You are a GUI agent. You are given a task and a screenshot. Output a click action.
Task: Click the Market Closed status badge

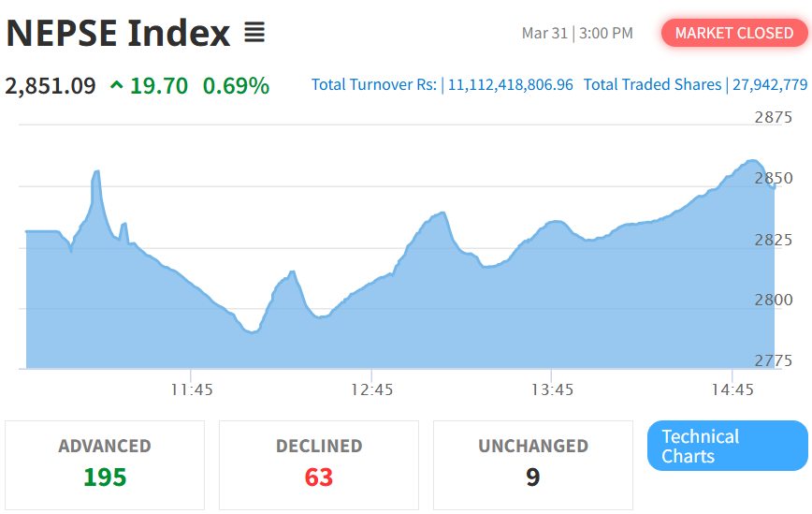[733, 33]
